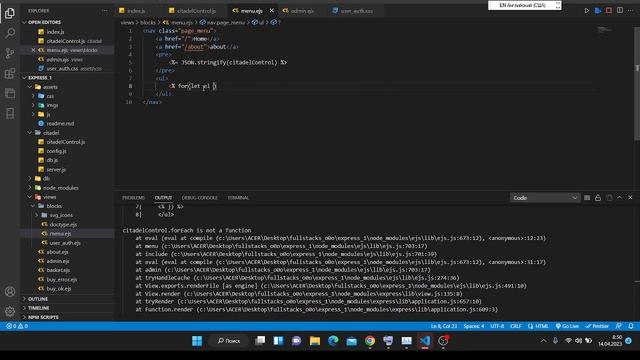Open File Explorer from the taskbar
This screenshot has width=640, height=360.
[x=315, y=341]
